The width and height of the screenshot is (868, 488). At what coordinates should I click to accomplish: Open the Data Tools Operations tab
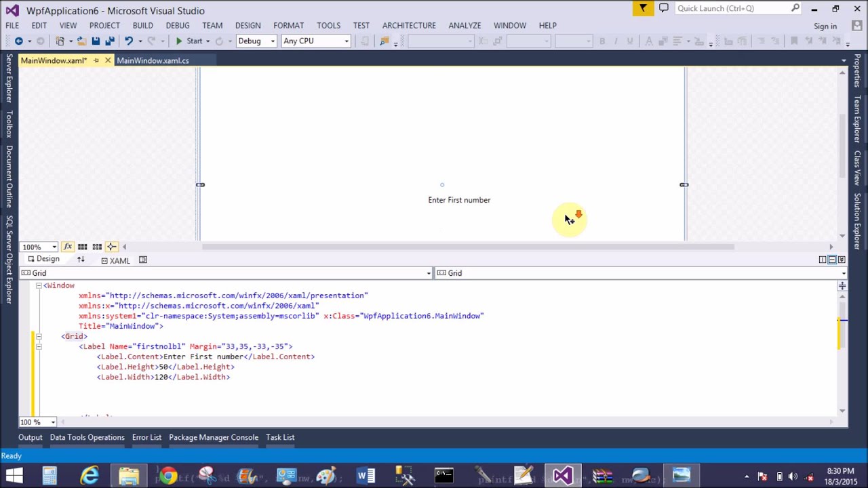87,437
